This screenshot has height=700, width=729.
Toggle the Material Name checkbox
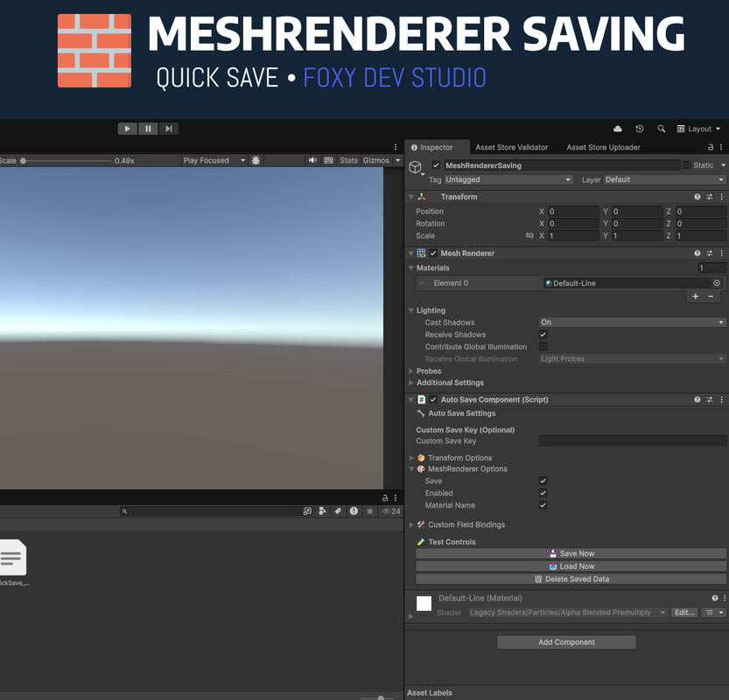[543, 505]
